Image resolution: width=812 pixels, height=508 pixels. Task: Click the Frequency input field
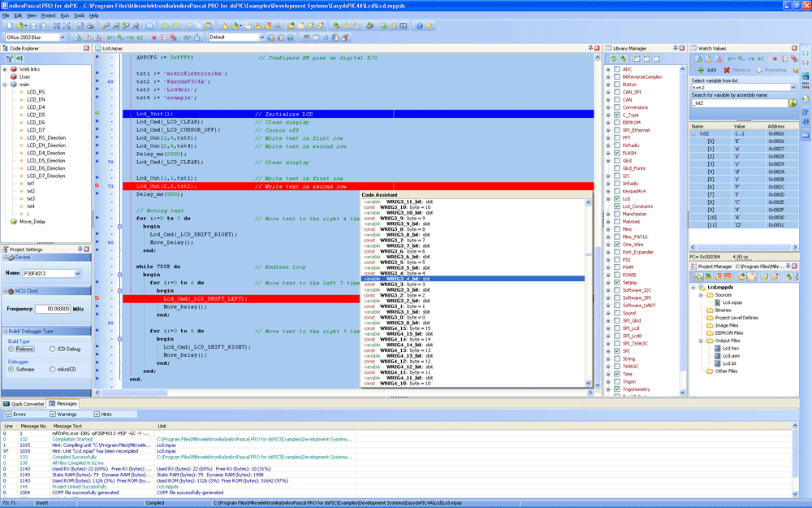(x=52, y=308)
